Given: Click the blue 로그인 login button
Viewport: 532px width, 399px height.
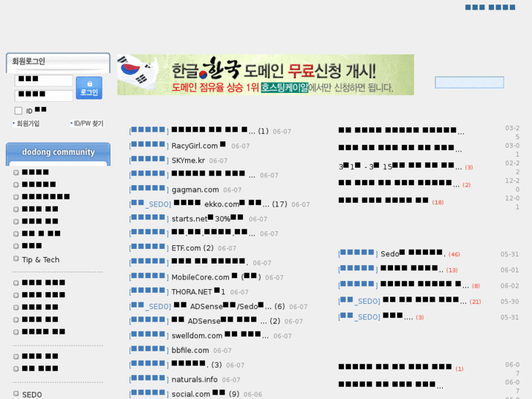Looking at the screenshot, I should (89, 88).
